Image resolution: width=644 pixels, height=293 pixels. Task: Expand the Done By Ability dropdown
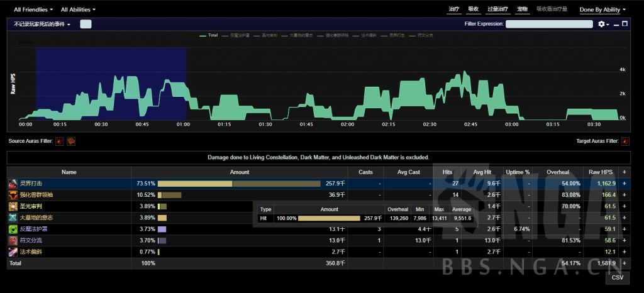pyautogui.click(x=602, y=9)
